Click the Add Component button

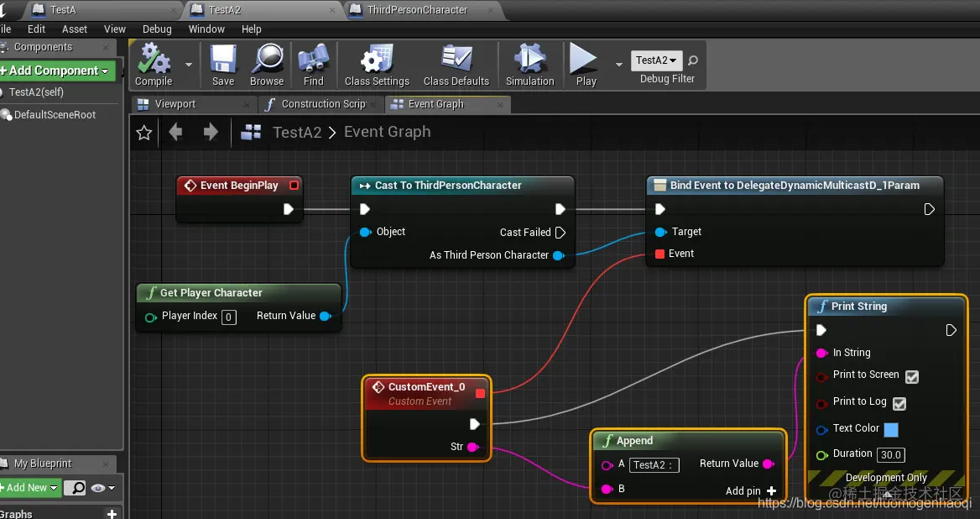pos(56,71)
